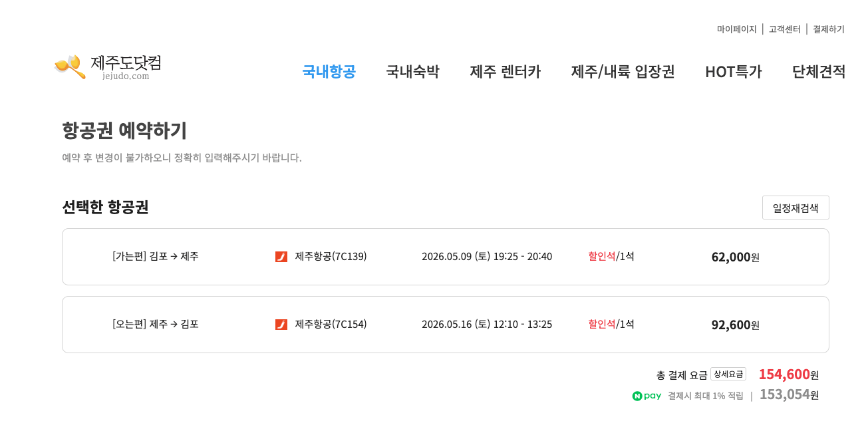Click the Jeju Air logo on the return flight
868x439 pixels.
[281, 324]
